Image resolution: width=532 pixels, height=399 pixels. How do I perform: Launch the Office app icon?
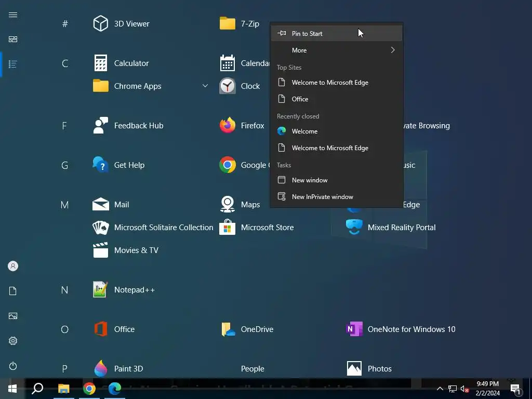coord(101,329)
